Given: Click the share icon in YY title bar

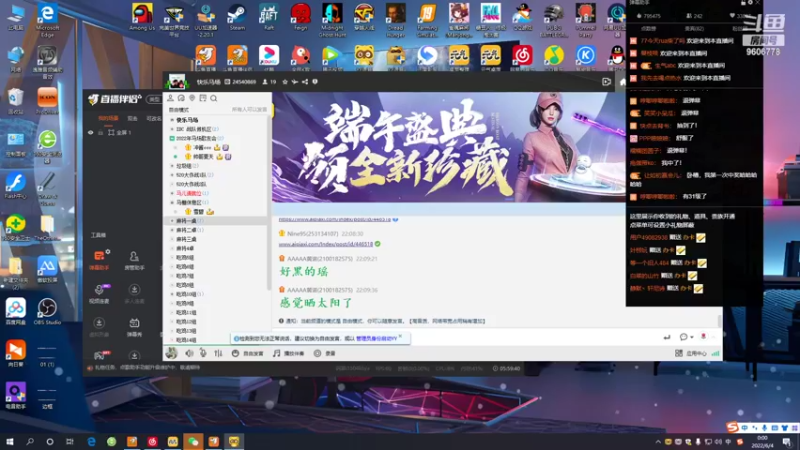Looking at the screenshot, I should click(x=305, y=82).
